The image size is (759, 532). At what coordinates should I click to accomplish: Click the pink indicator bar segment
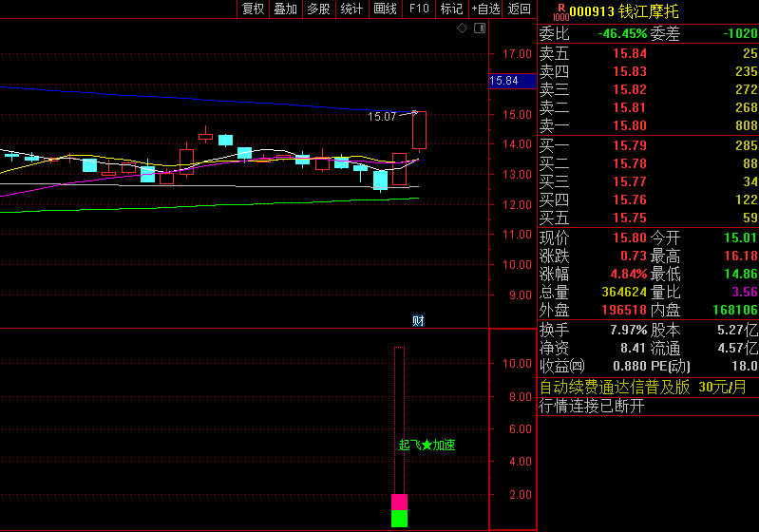[399, 502]
